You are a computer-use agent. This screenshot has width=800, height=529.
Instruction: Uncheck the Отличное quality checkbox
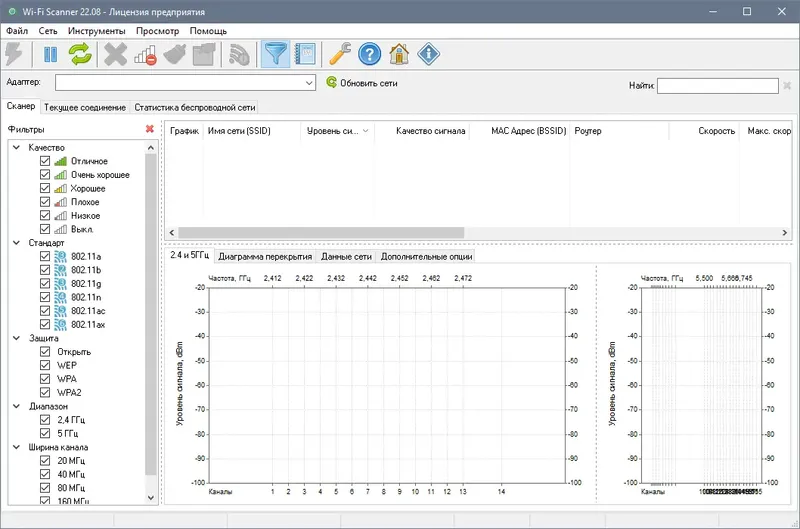tap(45, 161)
